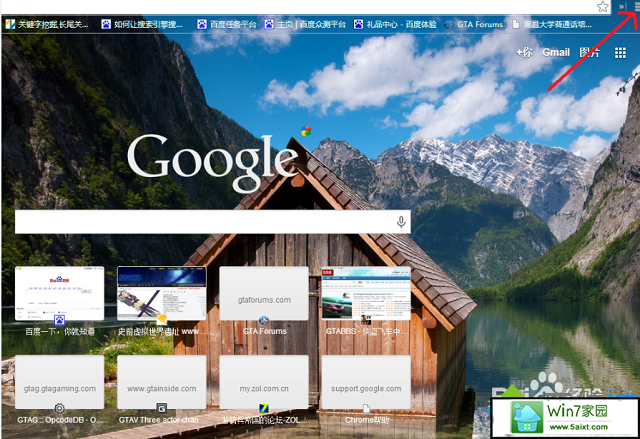This screenshot has width=640, height=439.
Task: Open the Gmail link
Action: point(556,52)
